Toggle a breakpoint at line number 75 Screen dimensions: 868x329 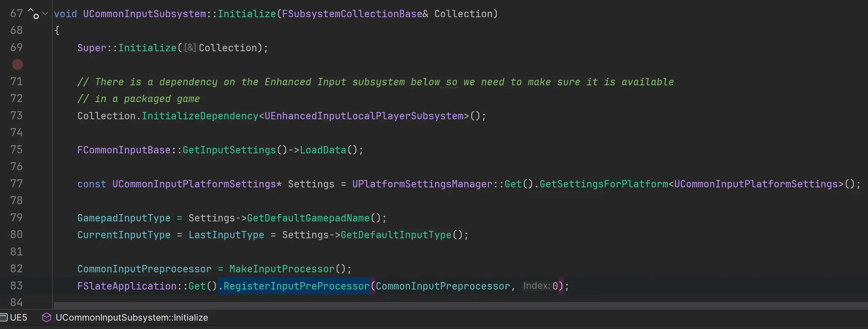coord(16,150)
